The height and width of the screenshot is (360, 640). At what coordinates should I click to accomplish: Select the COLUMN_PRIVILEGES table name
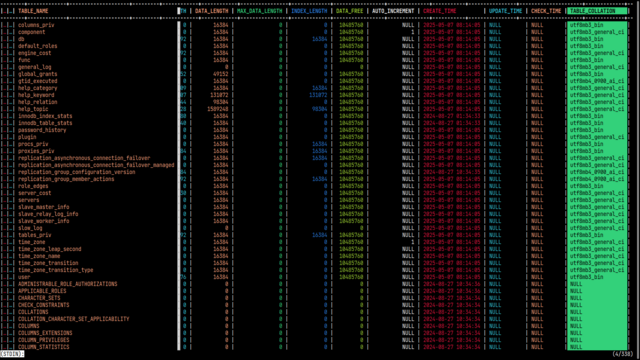44,340
